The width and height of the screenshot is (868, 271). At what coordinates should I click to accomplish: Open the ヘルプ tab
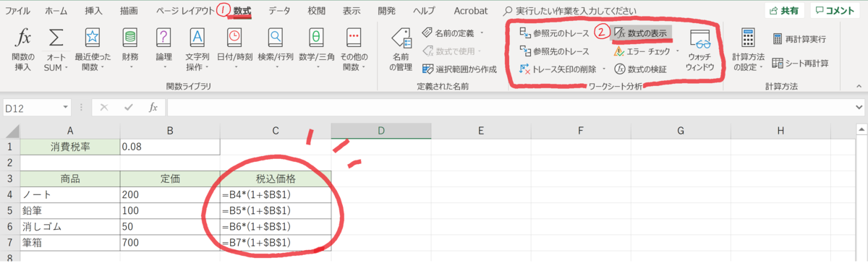point(424,11)
